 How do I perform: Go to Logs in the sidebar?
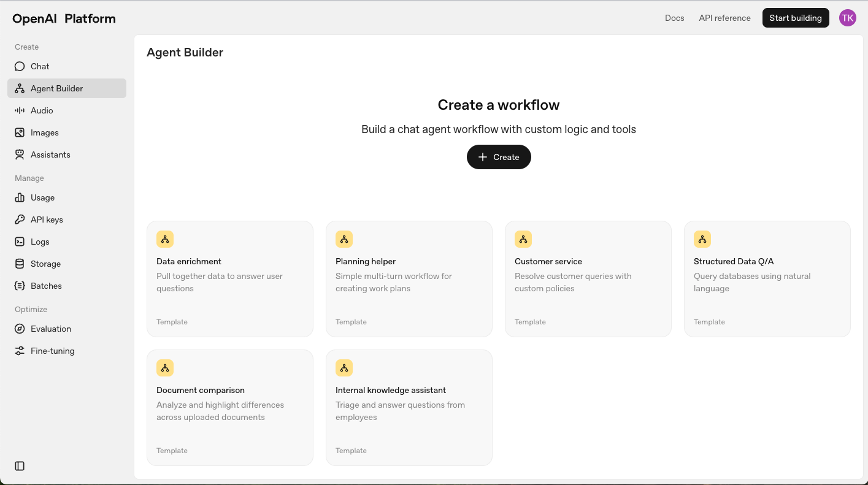click(x=40, y=242)
